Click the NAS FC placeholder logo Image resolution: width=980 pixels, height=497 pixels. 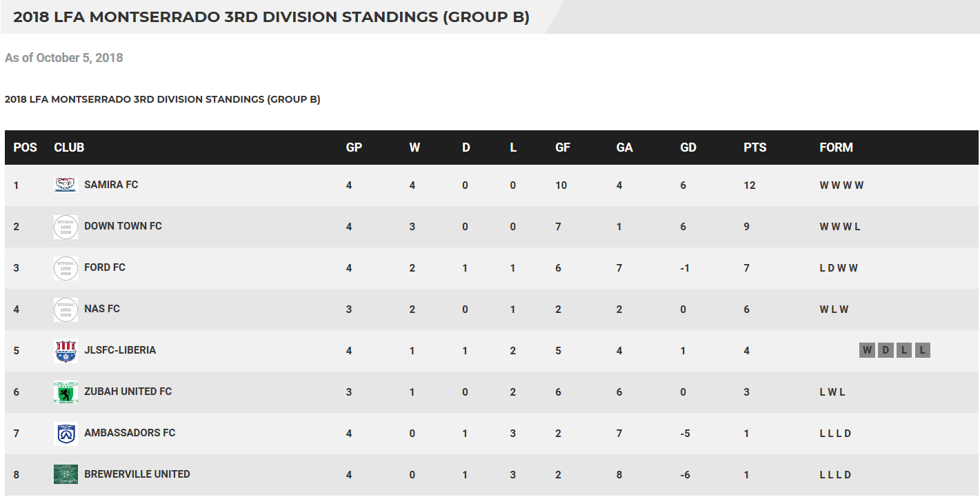click(66, 310)
